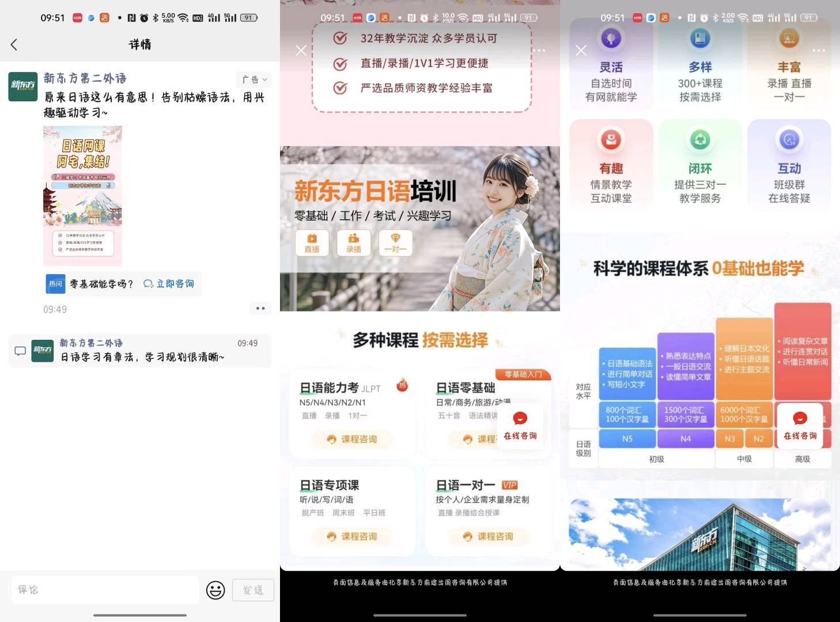Expand the 广告 dropdown on the post
Viewport: 840px width, 622px height.
click(x=253, y=79)
